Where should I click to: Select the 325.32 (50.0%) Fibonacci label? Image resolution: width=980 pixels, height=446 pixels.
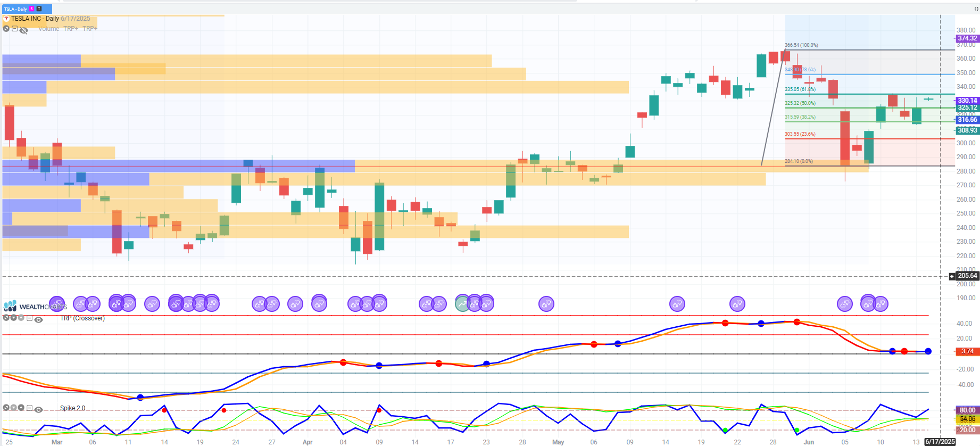click(800, 103)
